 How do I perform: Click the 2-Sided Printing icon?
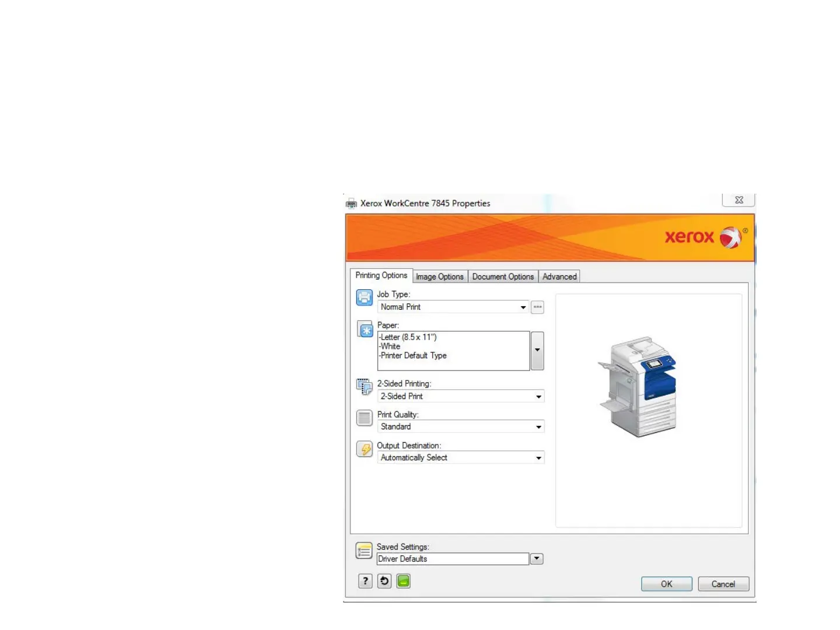pos(364,386)
